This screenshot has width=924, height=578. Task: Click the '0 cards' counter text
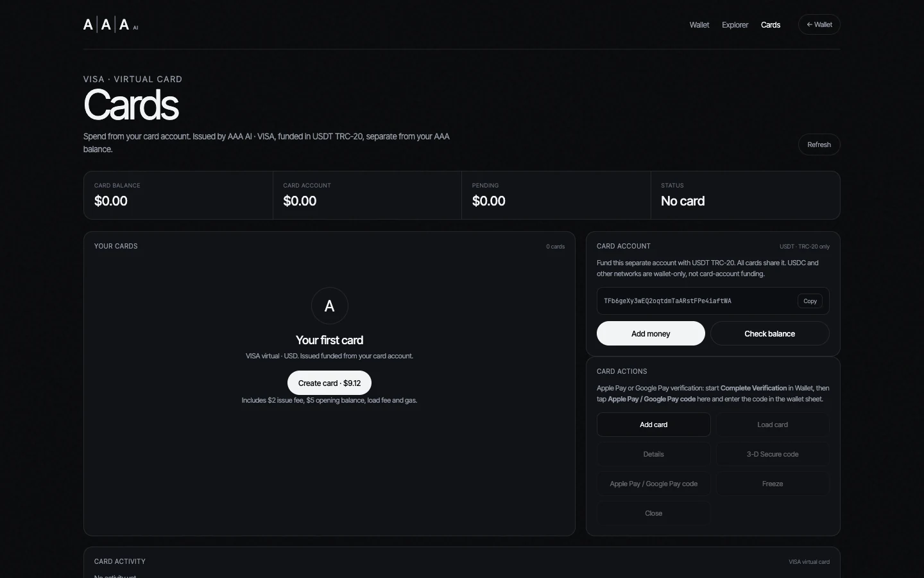tap(556, 247)
